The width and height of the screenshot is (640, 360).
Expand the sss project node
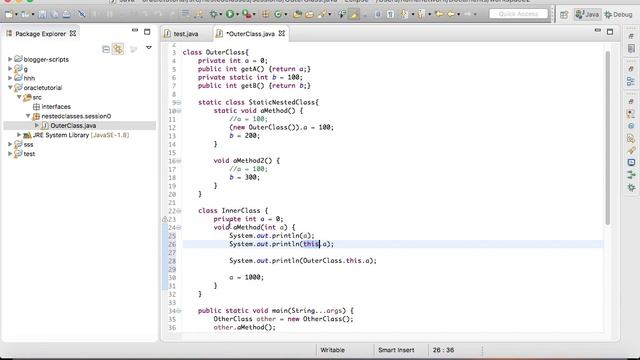point(10,144)
